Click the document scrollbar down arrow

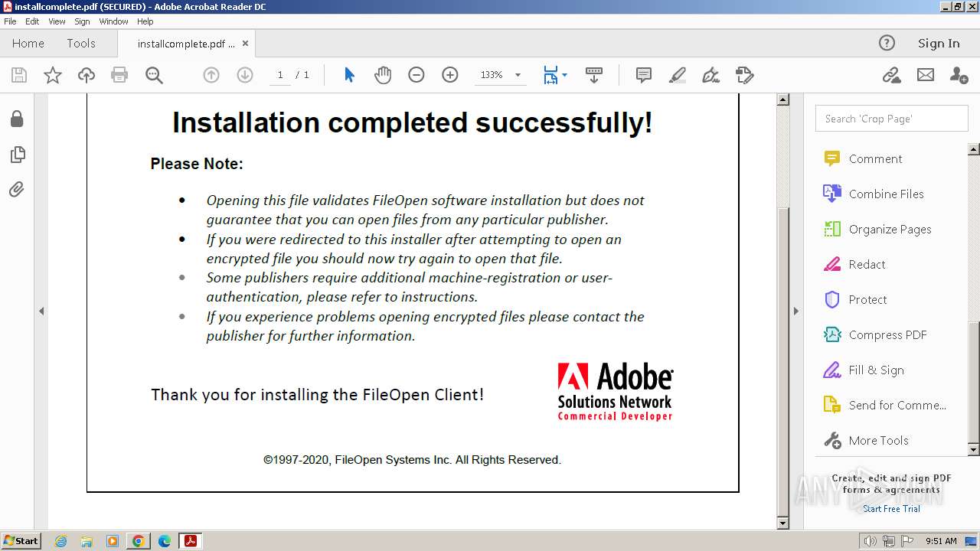783,523
